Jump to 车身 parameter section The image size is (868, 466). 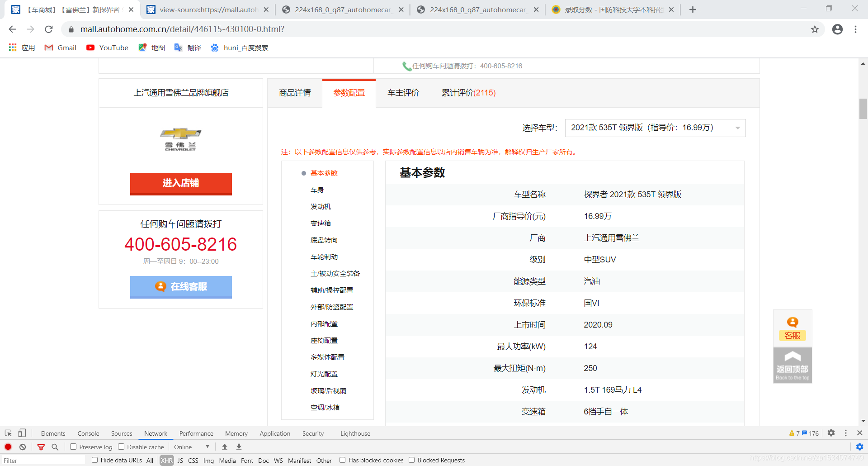[317, 190]
